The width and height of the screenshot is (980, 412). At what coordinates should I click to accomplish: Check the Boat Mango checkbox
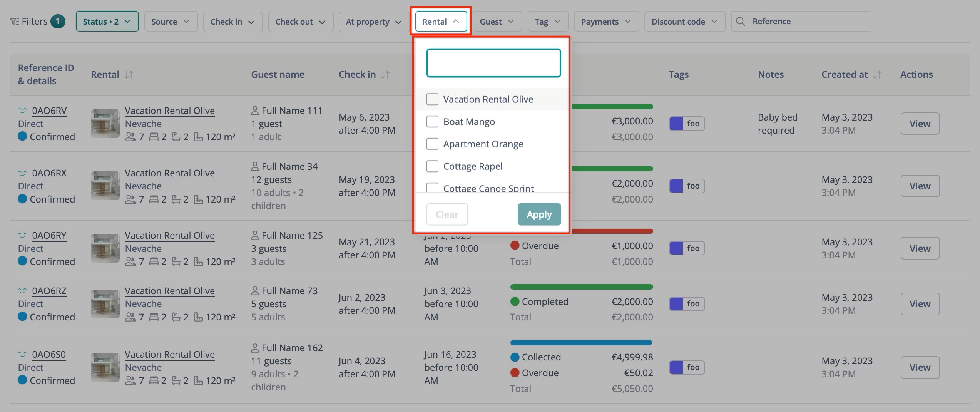[x=432, y=121]
